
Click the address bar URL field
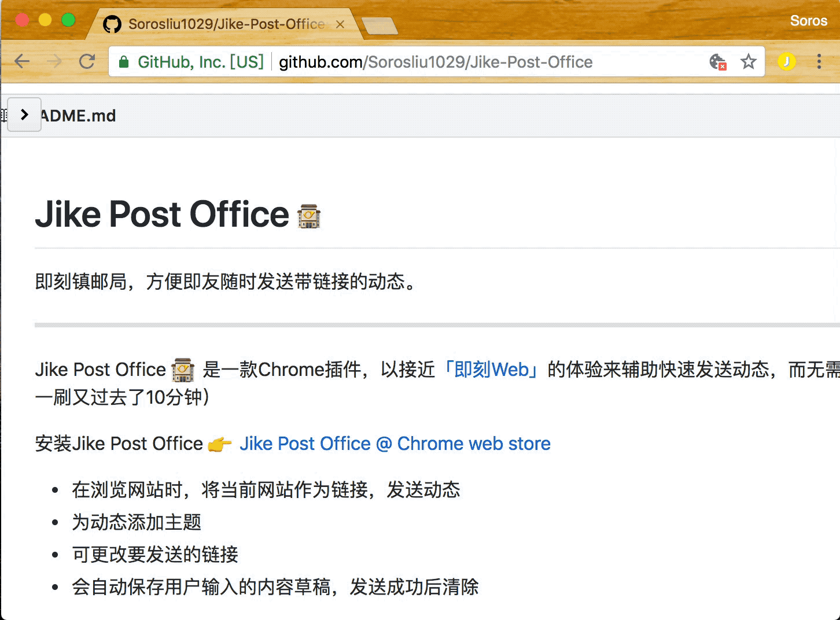point(436,62)
